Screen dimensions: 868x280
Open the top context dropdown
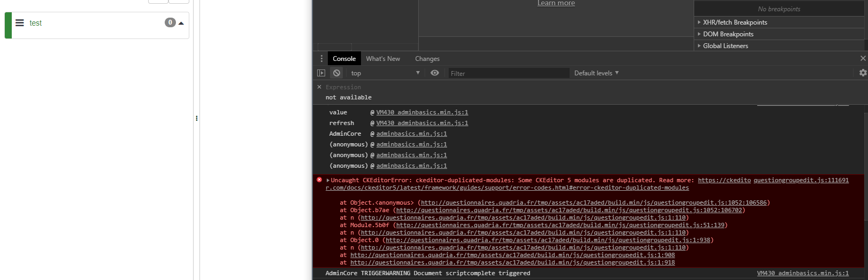pyautogui.click(x=385, y=73)
